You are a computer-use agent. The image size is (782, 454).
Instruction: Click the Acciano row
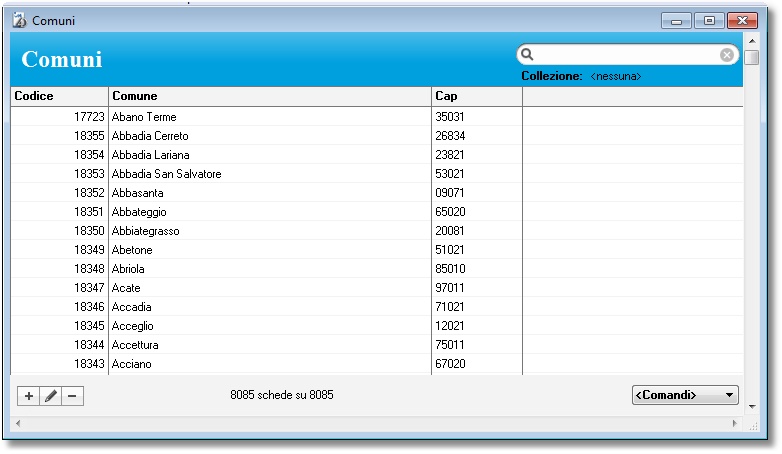tap(132, 364)
